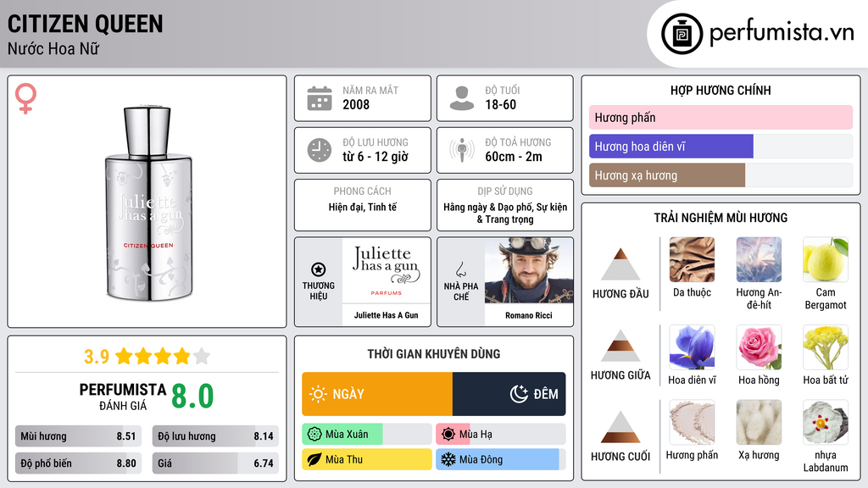Viewport: 868px width, 488px height.
Task: Click the perfumista.vn perfume bottle logo icon
Action: [682, 34]
